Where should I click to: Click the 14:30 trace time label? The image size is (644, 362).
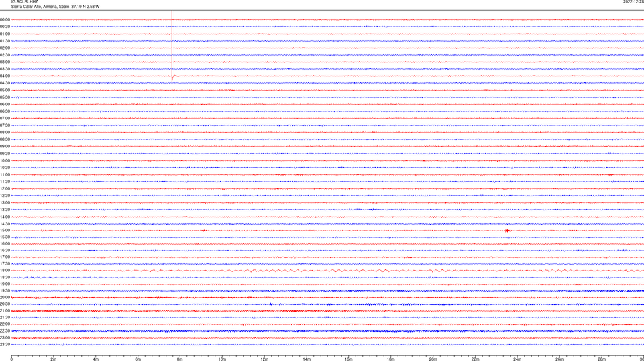coord(5,224)
